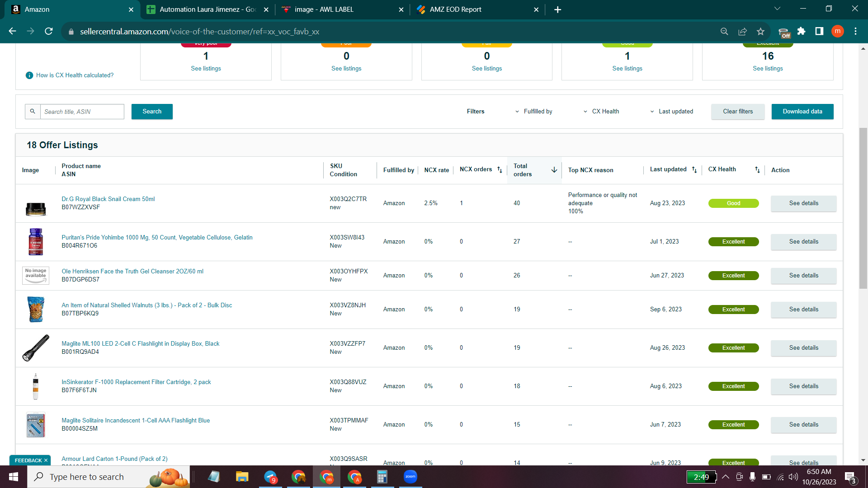See details for Maglite Solitaire Flashlight Blue
Screen dimensions: 868x488
coord(804,425)
